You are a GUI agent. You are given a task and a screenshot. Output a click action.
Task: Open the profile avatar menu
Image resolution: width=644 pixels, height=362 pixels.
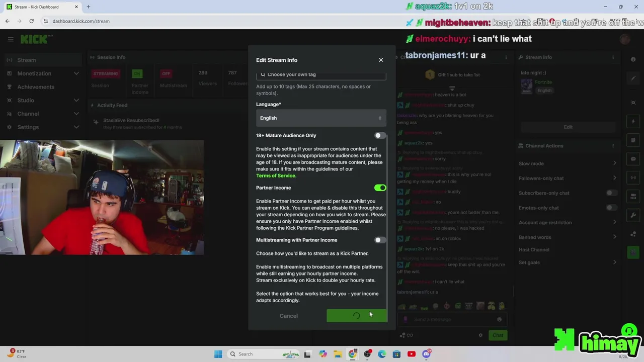625,39
